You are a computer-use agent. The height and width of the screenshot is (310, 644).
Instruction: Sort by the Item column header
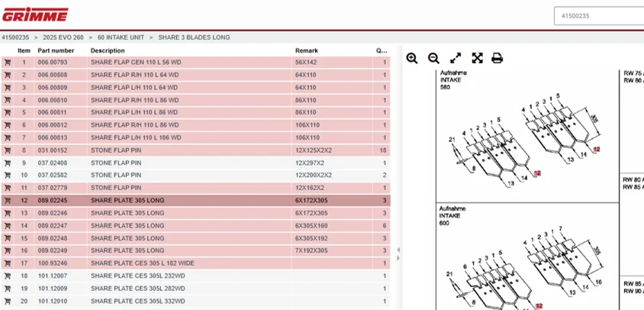[24, 50]
